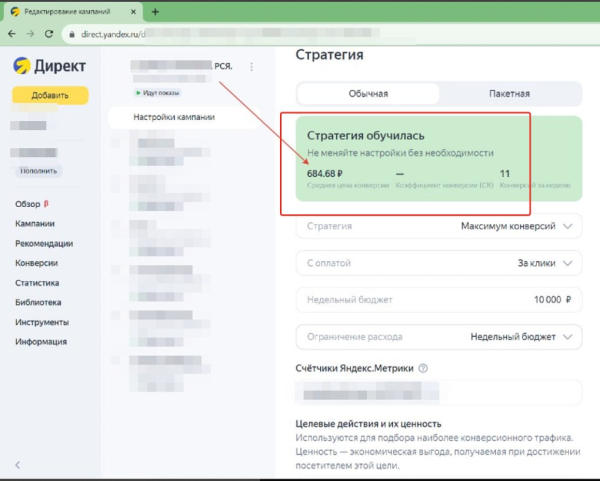Click the 684.68 ₽ average conversion price

click(325, 174)
